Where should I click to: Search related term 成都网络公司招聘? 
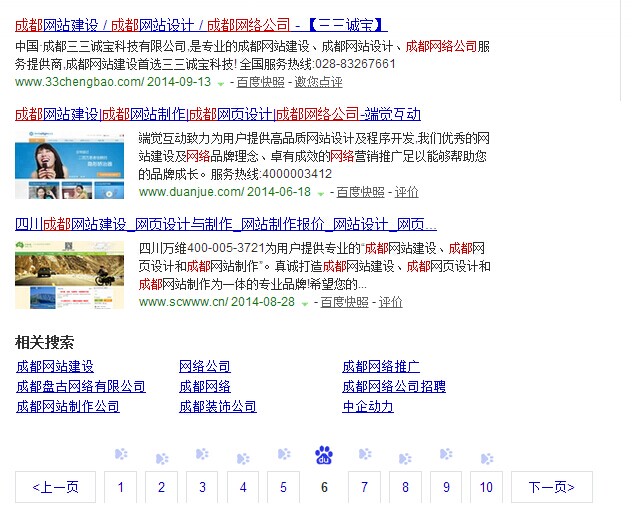[394, 386]
